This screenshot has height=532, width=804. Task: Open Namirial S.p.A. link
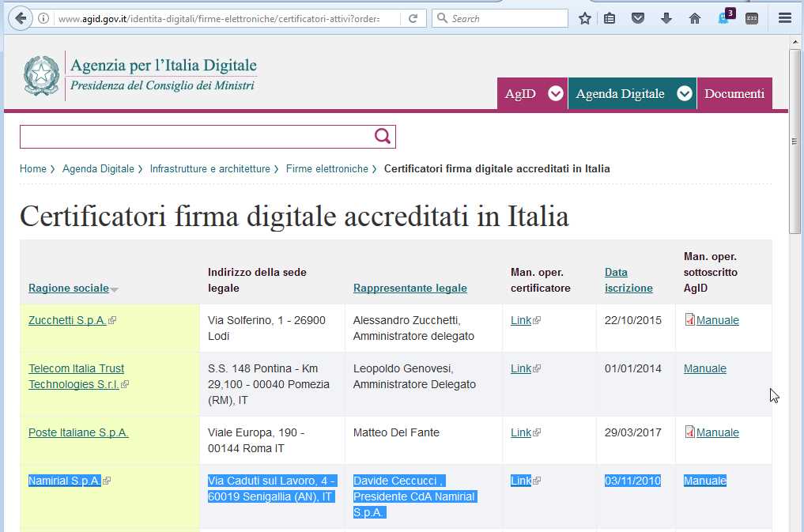(x=65, y=481)
